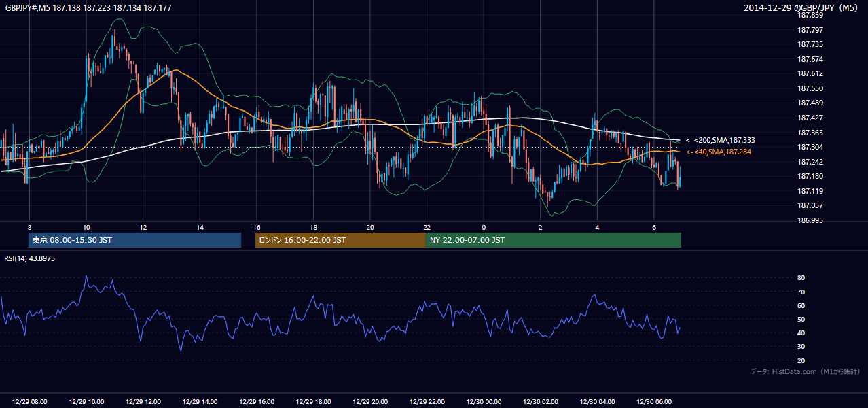Click price axis value 187.057

pyautogui.click(x=810, y=205)
